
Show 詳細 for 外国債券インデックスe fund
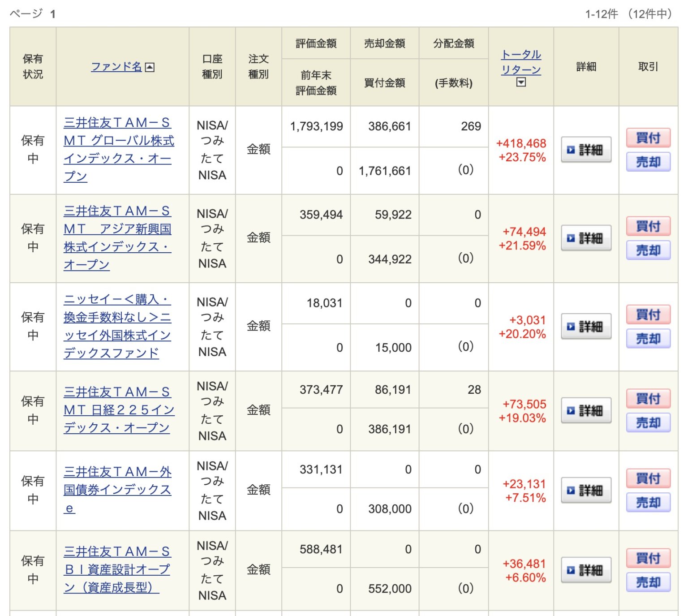(586, 490)
